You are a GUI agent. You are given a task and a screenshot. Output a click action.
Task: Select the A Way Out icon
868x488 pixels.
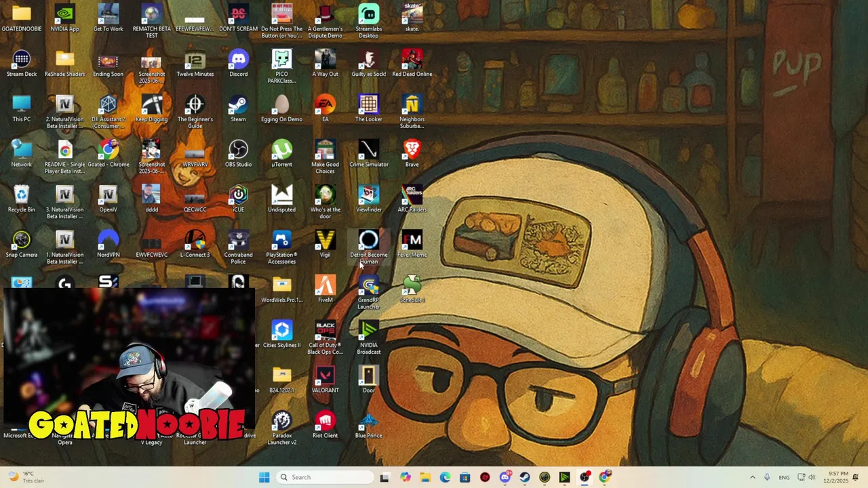[x=325, y=64]
